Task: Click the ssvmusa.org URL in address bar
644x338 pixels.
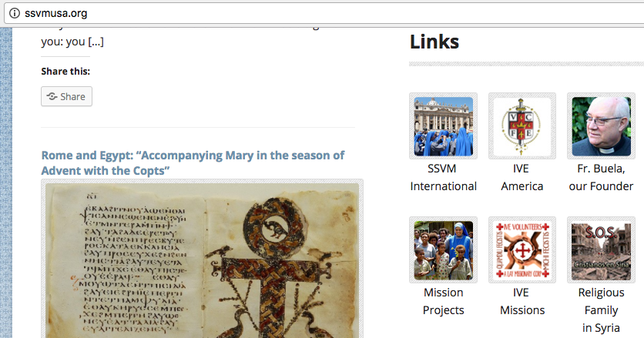Action: (56, 13)
